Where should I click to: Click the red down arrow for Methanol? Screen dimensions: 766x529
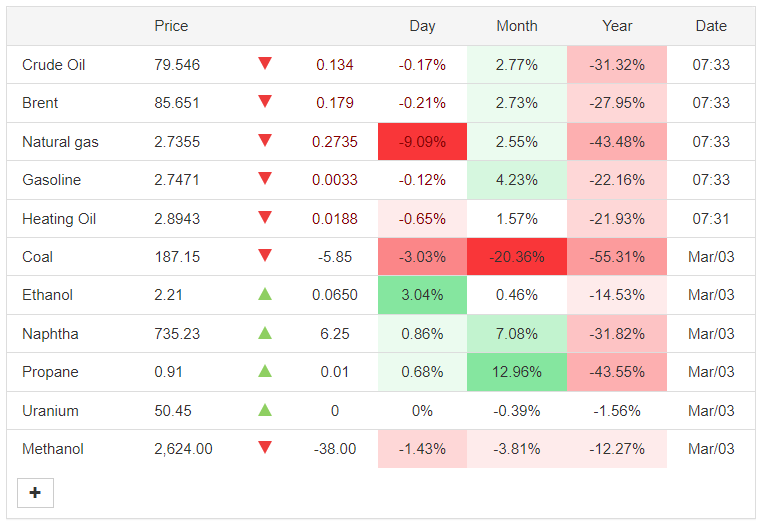[265, 447]
